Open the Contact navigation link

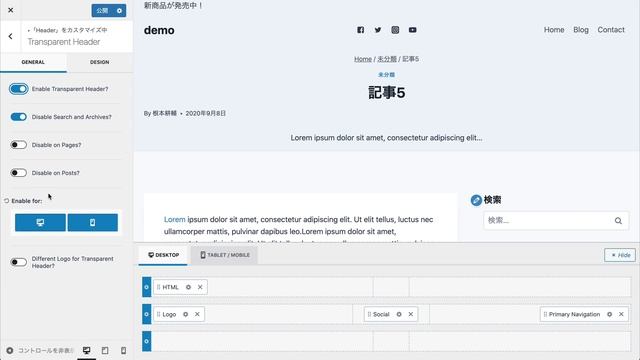tap(611, 30)
